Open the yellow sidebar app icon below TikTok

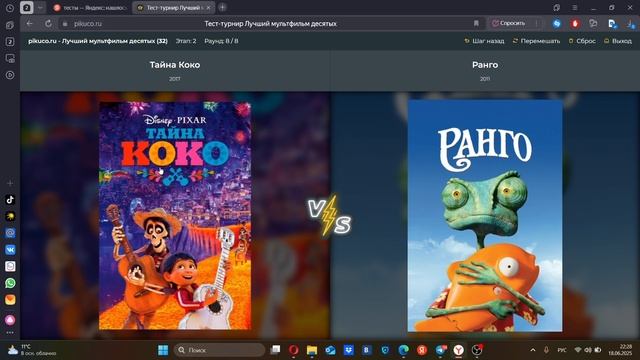[10, 216]
